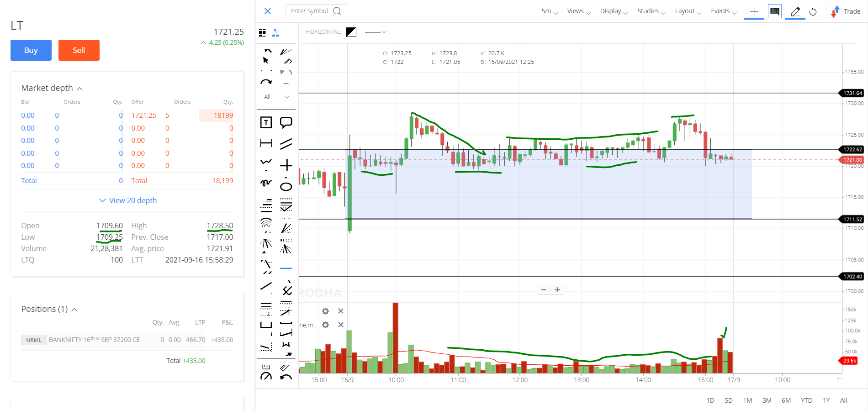
Task: Select the Text annotation tool (T box)
Action: click(x=266, y=122)
